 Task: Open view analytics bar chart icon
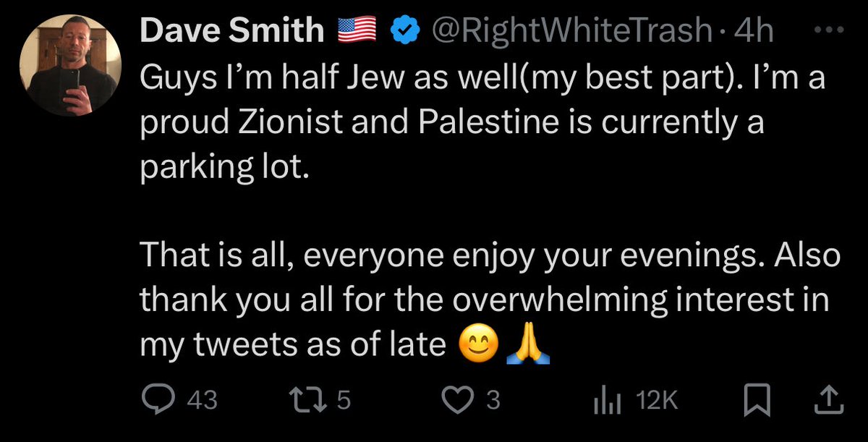[x=604, y=400]
